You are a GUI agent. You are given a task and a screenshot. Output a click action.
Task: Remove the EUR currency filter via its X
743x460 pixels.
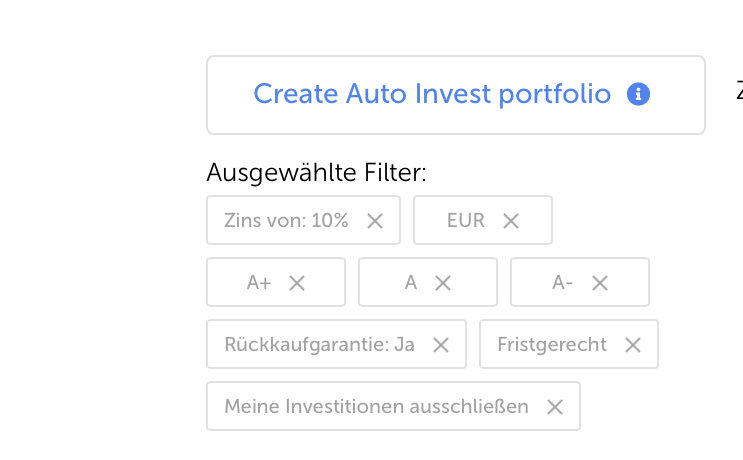511,221
